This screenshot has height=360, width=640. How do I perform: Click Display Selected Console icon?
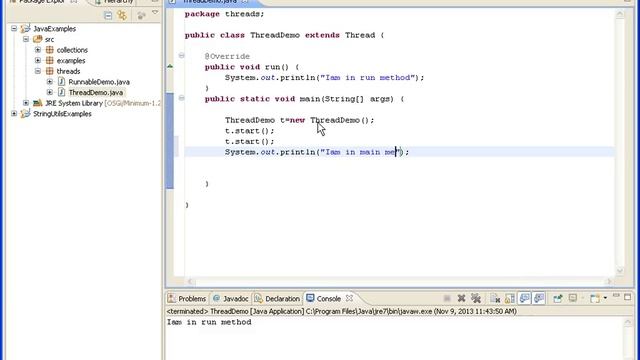[573, 298]
